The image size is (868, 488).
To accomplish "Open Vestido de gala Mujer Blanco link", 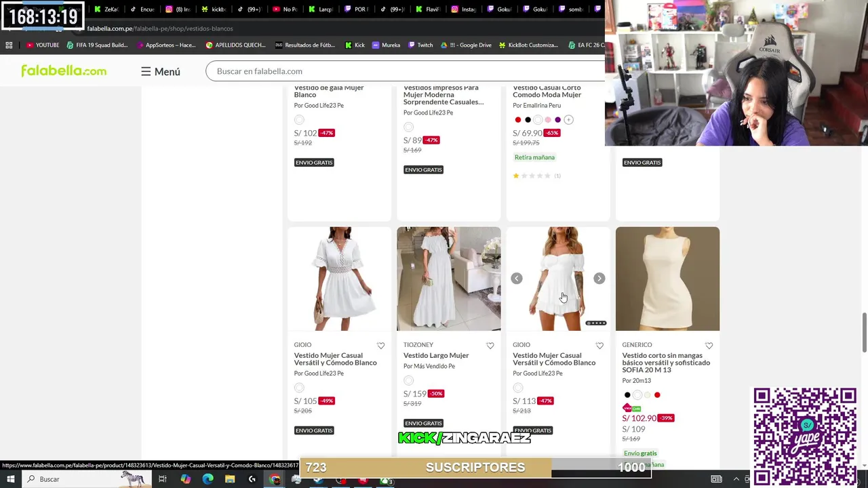I will 329,91.
